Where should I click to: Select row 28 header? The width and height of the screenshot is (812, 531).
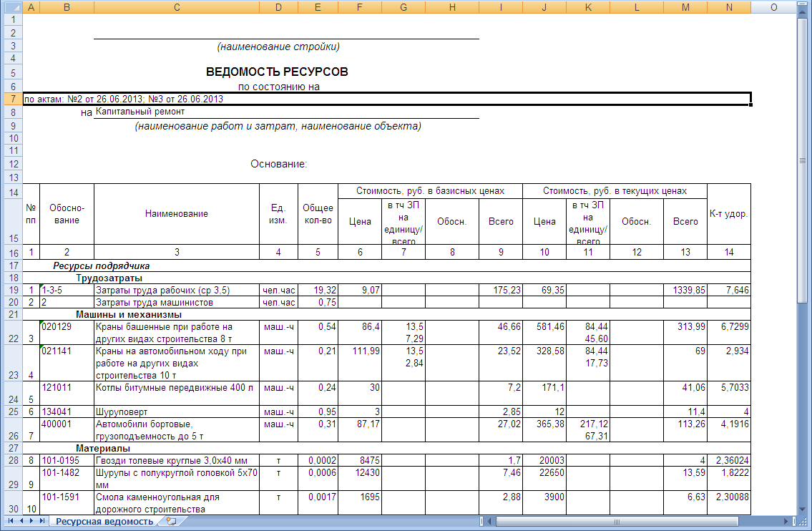(x=12, y=461)
